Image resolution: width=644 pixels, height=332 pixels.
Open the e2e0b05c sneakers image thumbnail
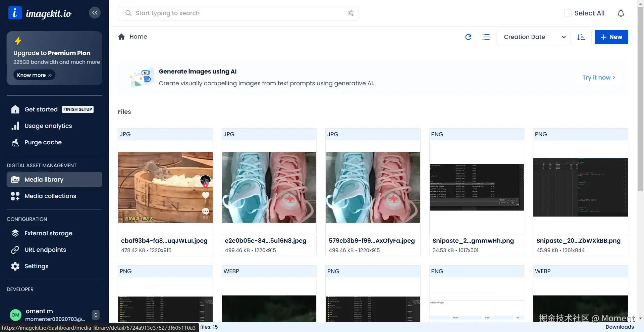click(x=269, y=187)
